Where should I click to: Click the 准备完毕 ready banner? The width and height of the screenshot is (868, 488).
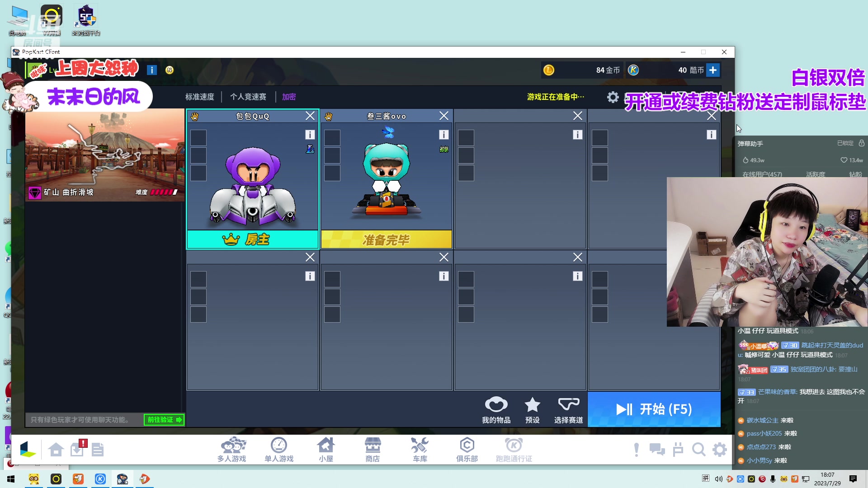(x=387, y=239)
